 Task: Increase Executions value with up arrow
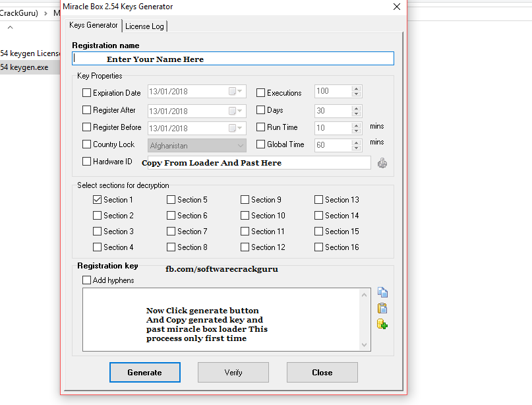tap(356, 88)
